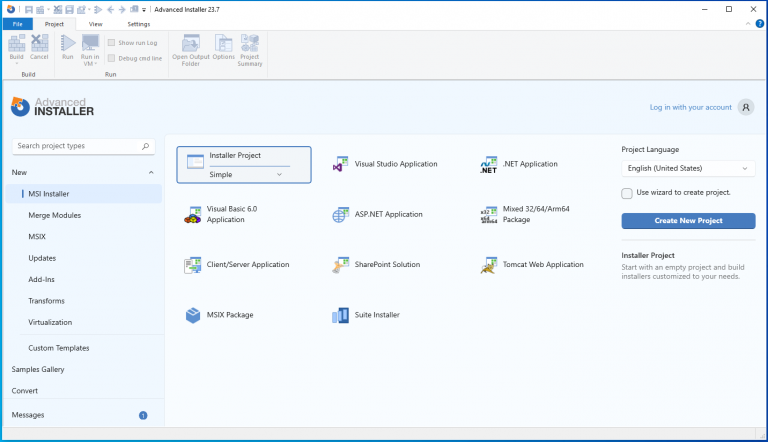This screenshot has width=768, height=442.
Task: Open Custom Templates in the sidebar
Action: tap(84, 348)
